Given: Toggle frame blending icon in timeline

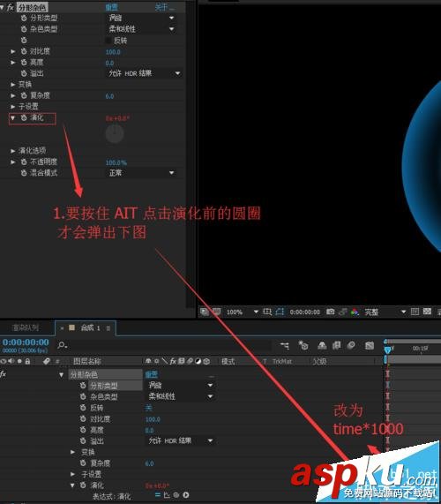Looking at the screenshot, I should [337, 345].
